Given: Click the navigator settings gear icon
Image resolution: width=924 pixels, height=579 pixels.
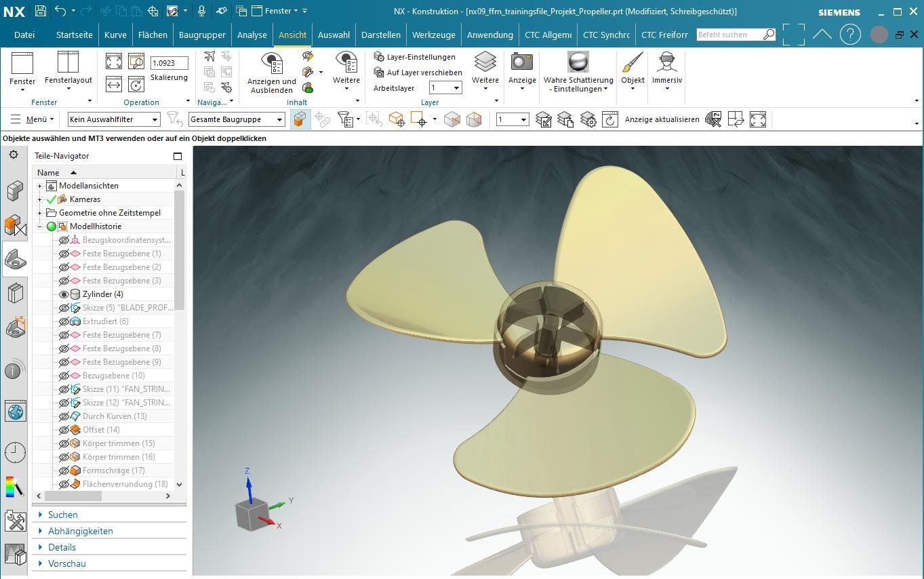Looking at the screenshot, I should [x=14, y=155].
